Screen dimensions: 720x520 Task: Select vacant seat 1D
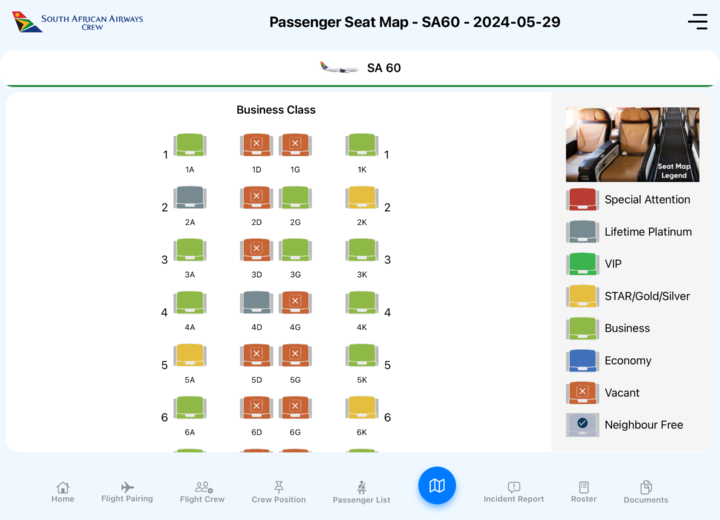tap(256, 146)
